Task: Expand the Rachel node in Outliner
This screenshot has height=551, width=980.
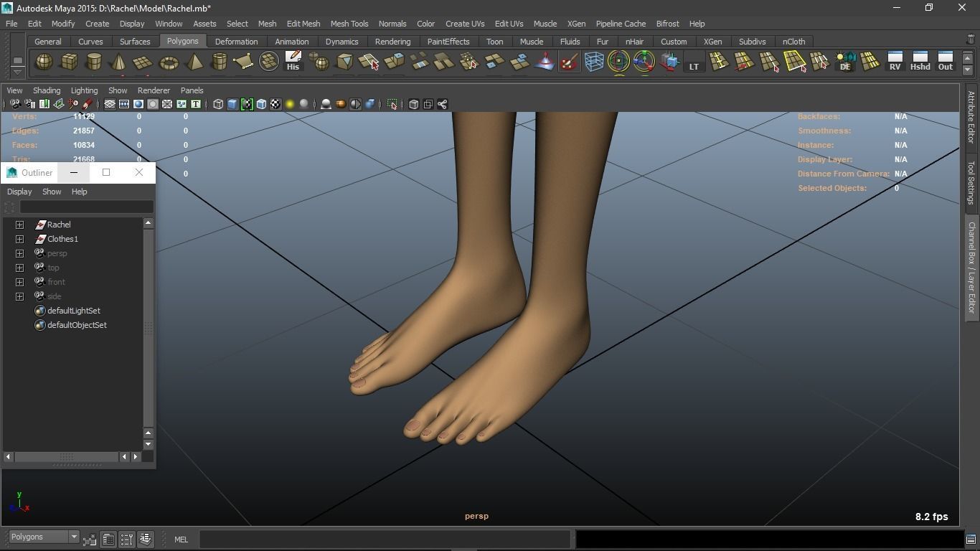Action: 20,225
